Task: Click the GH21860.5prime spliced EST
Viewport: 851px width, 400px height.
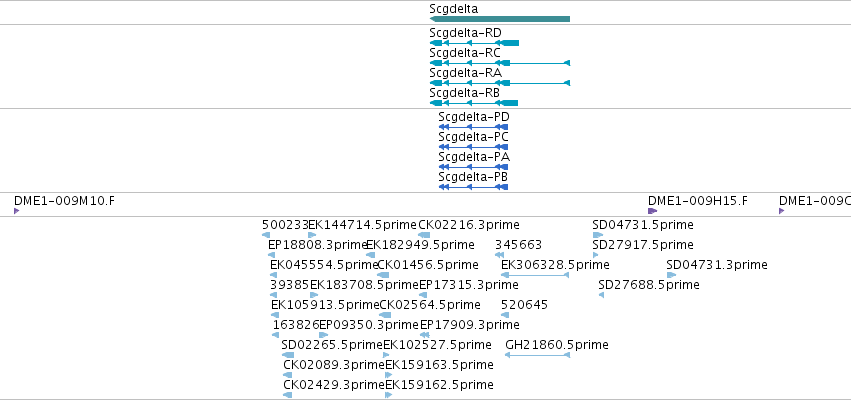Action: (x=537, y=355)
